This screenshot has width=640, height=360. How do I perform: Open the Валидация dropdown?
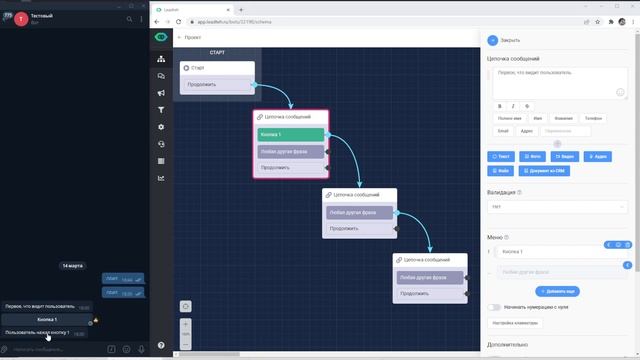[x=557, y=207]
